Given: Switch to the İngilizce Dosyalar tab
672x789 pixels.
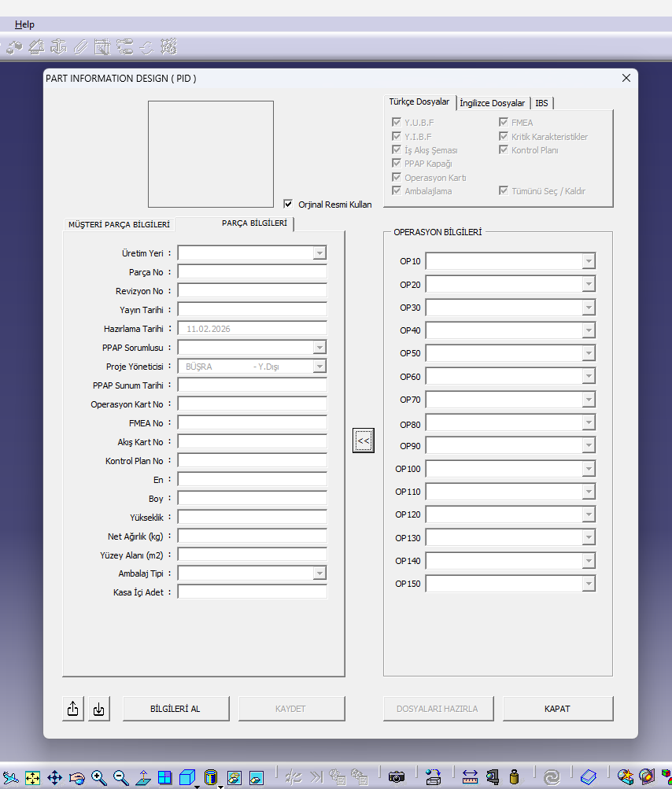Looking at the screenshot, I should (492, 103).
